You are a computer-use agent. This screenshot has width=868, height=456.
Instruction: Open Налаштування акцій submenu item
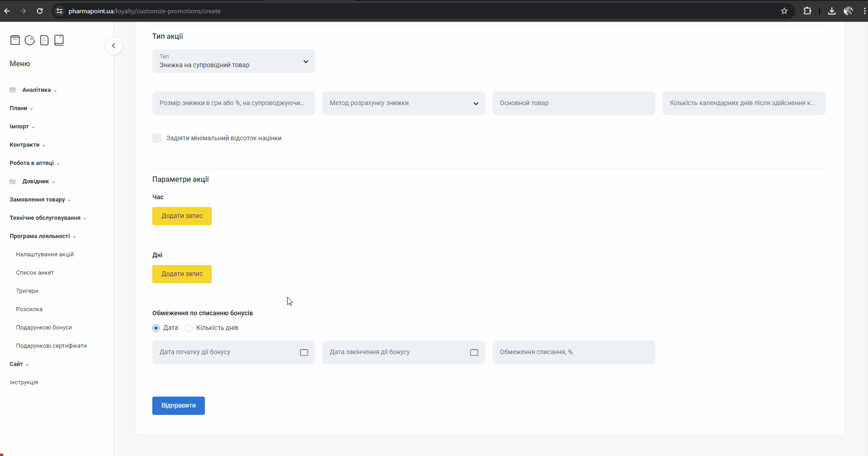45,255
